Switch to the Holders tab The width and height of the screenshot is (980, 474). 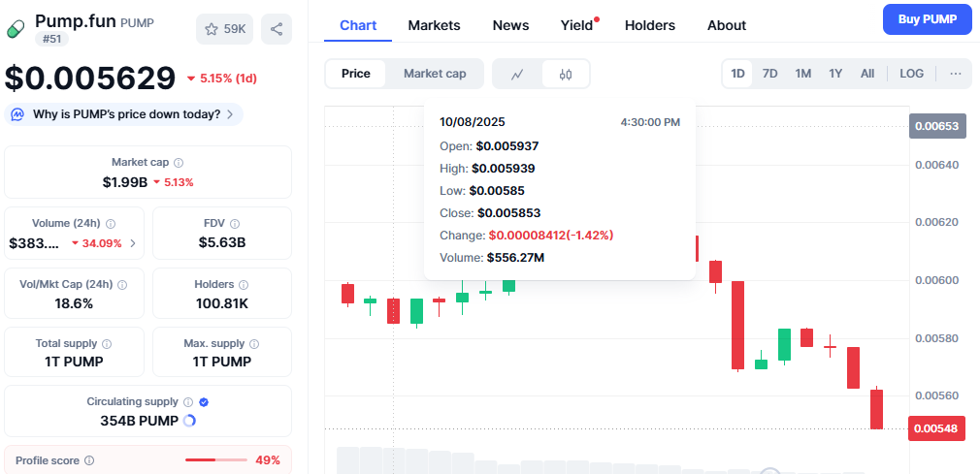[649, 25]
